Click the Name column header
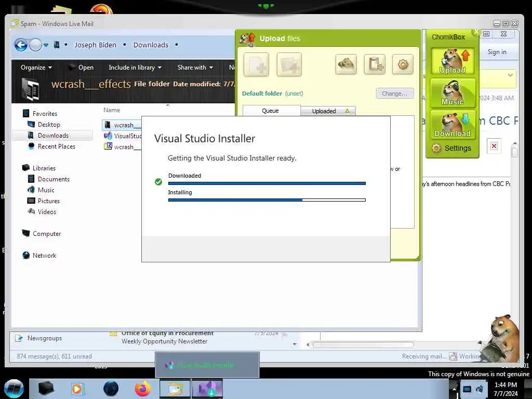Screen dimensions: 532x399 pyautogui.click(x=112, y=110)
